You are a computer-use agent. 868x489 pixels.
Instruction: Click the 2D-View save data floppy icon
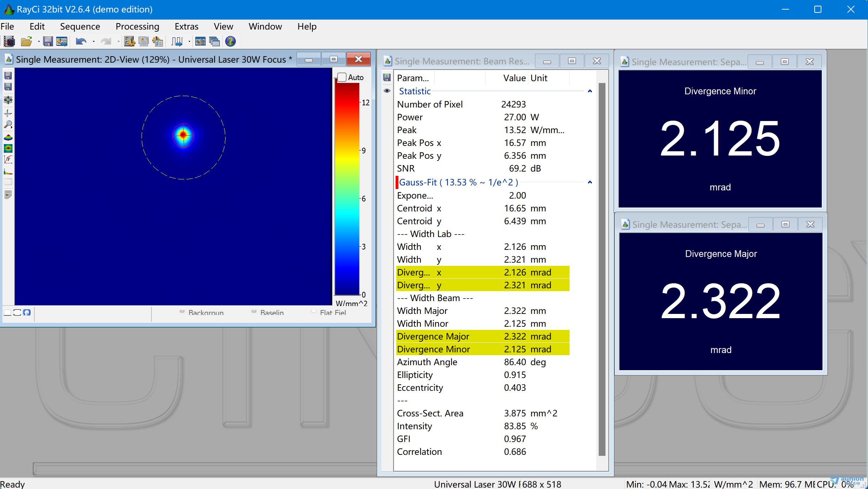coord(8,76)
